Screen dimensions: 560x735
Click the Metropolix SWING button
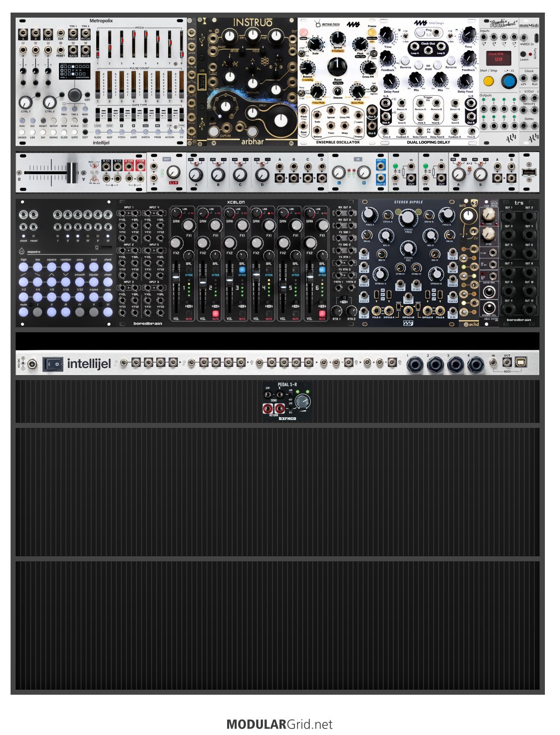point(53,132)
